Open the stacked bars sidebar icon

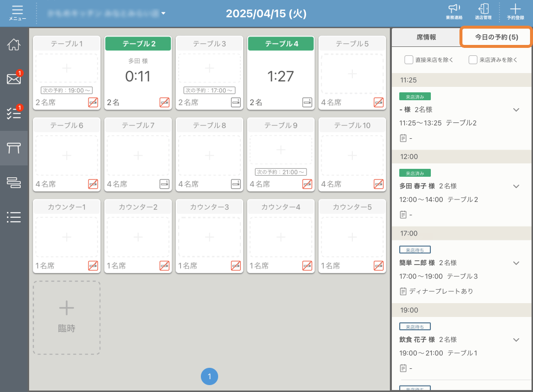[14, 183]
